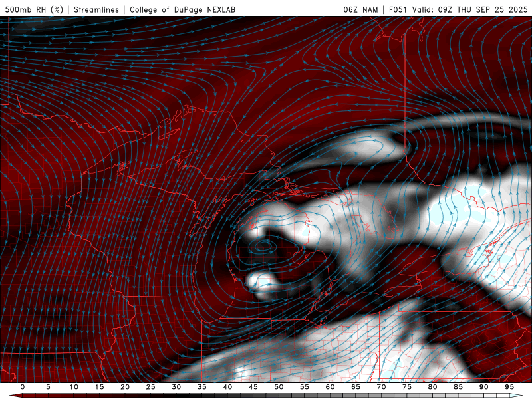The height and width of the screenshot is (399, 532).
Task: Click the colorbar label '85'
Action: [458, 387]
